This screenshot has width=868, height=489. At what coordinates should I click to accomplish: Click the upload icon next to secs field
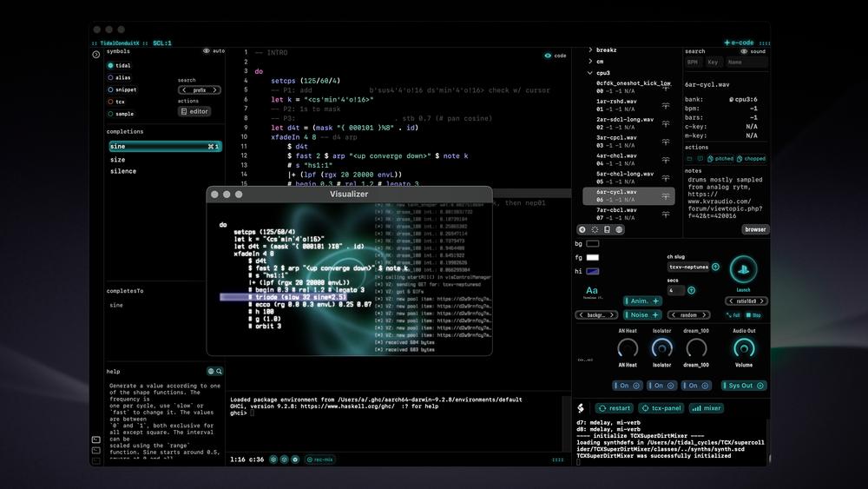(x=692, y=290)
